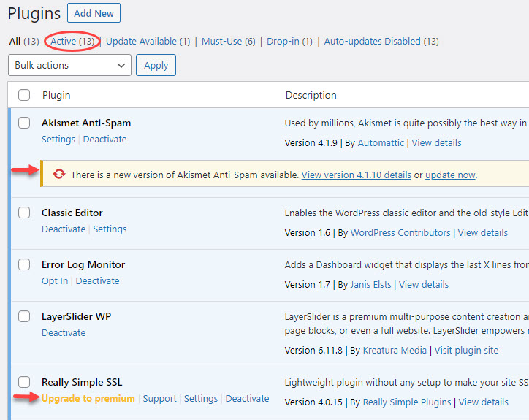
Task: Click the Description column header
Action: (x=311, y=96)
